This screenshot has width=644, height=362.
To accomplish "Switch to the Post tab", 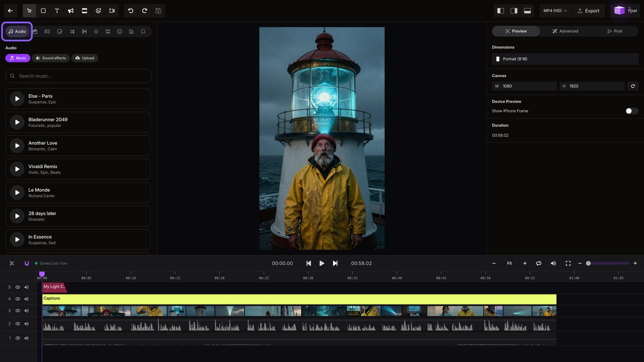I will 615,31.
